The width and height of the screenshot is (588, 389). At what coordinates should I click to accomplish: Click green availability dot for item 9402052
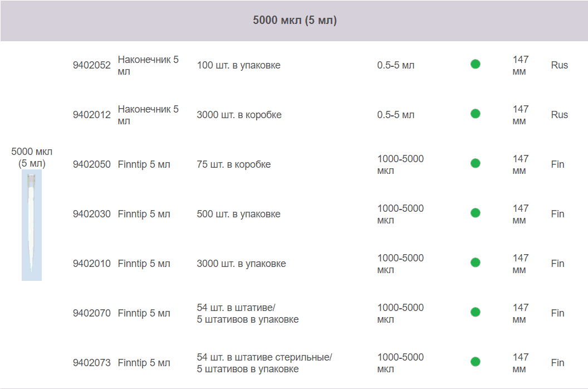(x=475, y=64)
